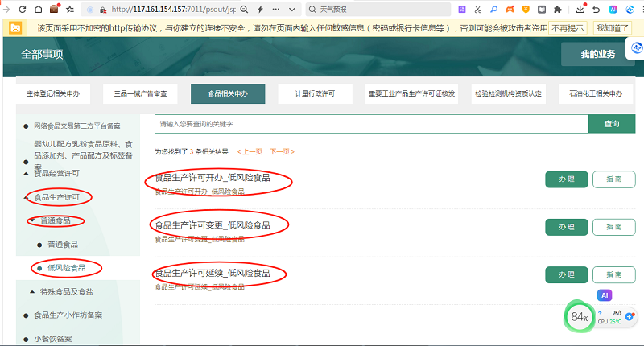The height and width of the screenshot is (346, 644).
Task: Click the browser back arrow icon
Action: coord(7,9)
